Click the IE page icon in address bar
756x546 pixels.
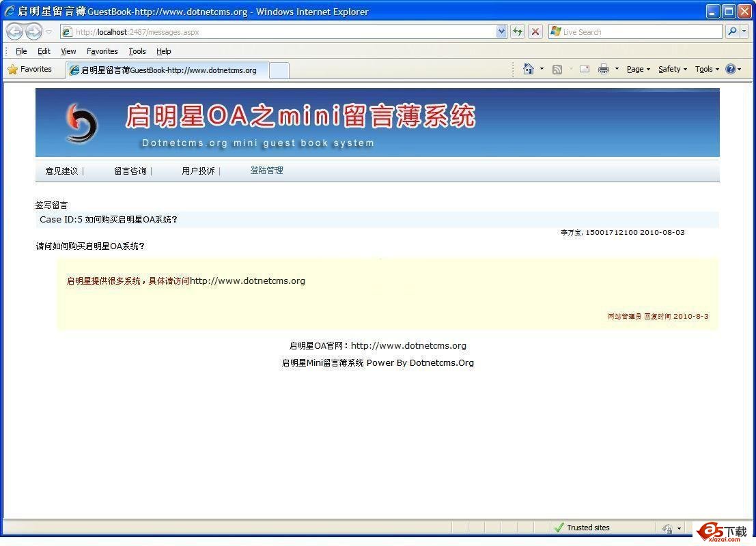(68, 32)
